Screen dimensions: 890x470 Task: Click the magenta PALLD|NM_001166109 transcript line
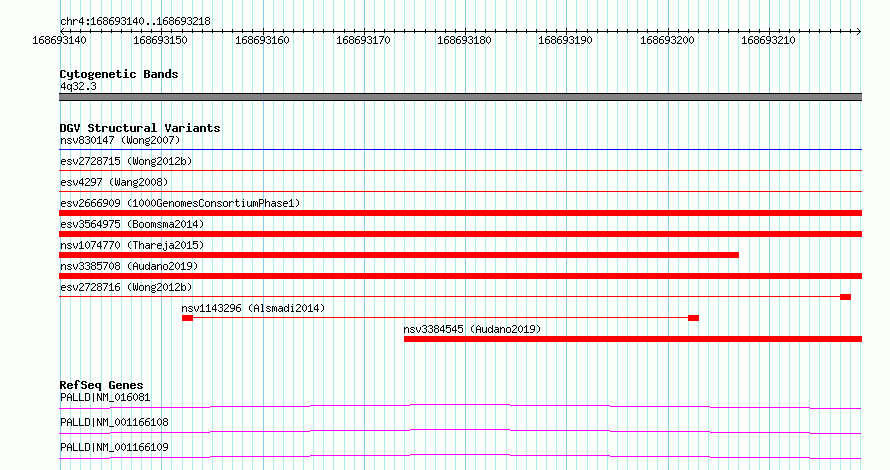(460, 456)
